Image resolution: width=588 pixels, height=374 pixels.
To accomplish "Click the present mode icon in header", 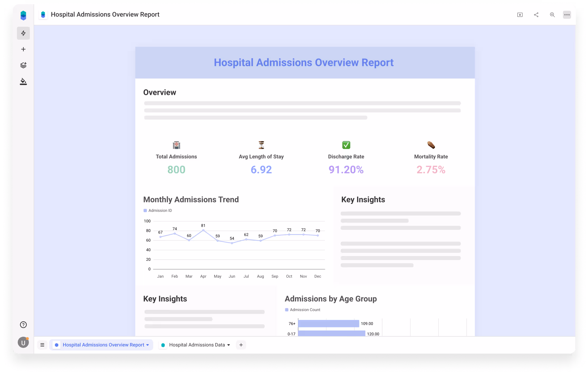I will [x=520, y=15].
